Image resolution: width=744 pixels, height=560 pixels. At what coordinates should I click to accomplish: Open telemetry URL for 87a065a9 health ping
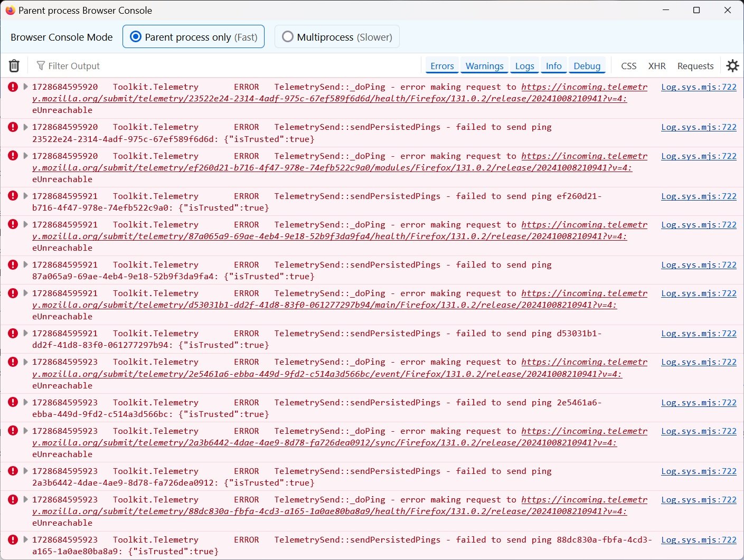click(x=329, y=236)
